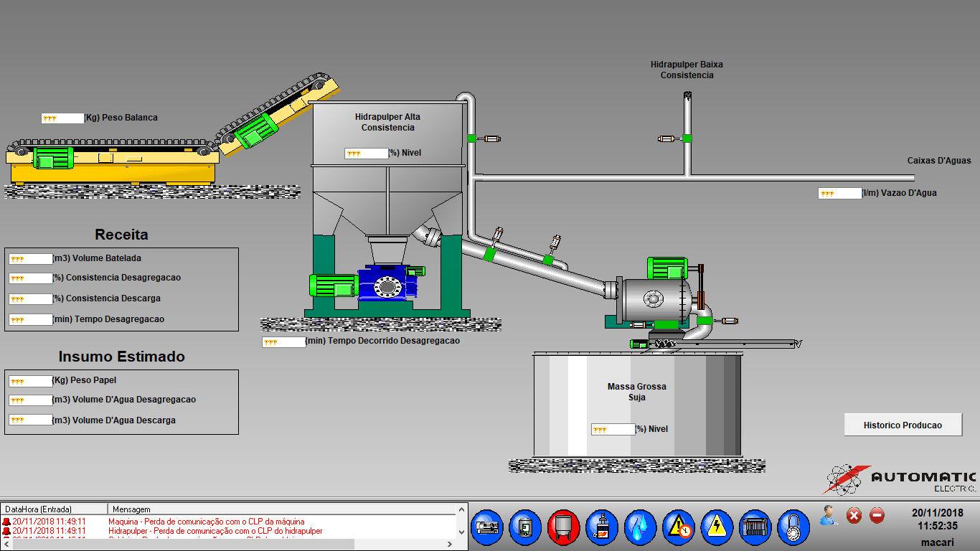Open the paper machine screen icon
Image resolution: width=980 pixels, height=551 pixels.
[487, 527]
